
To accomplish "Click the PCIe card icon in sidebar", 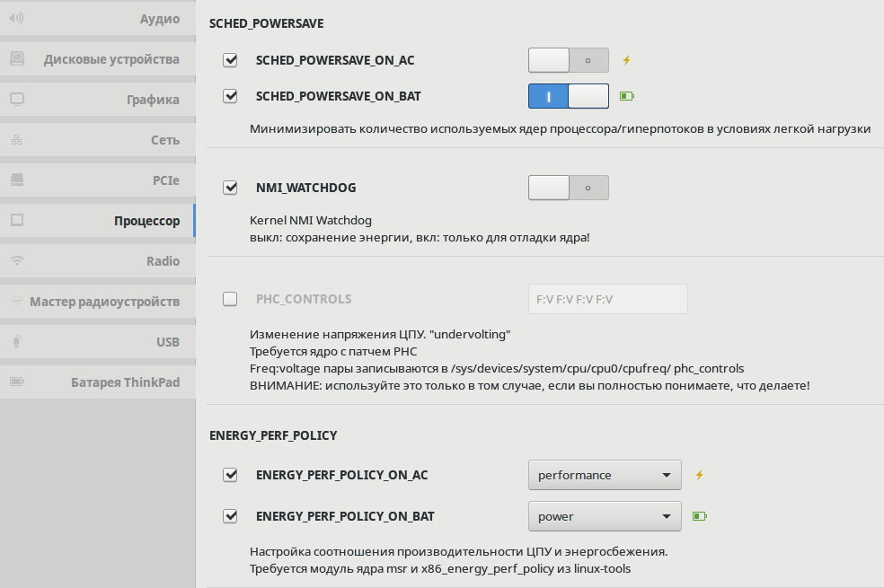I will click(17, 180).
